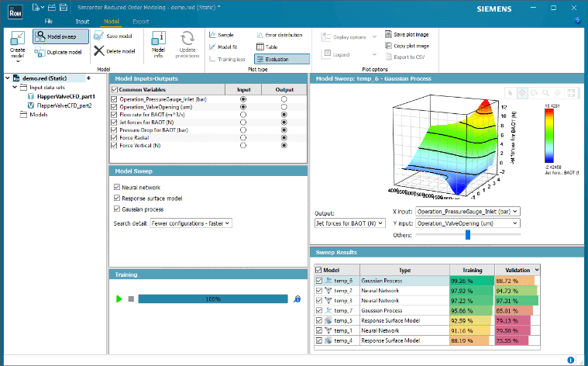Switch to the Input tab
This screenshot has height=366, width=588.
[82, 22]
